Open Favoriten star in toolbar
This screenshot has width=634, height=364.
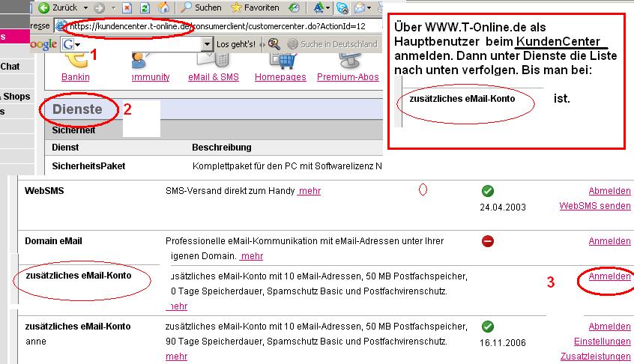click(237, 7)
